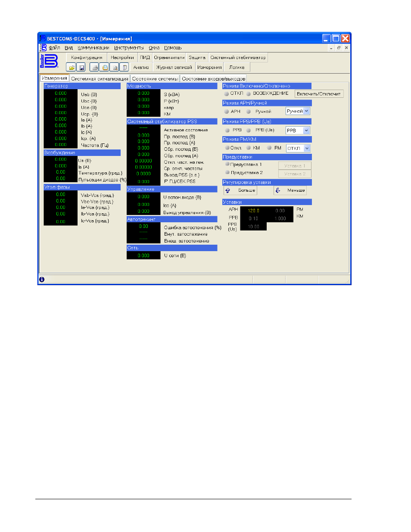Switch to Системная сигнализация tab

100,79
